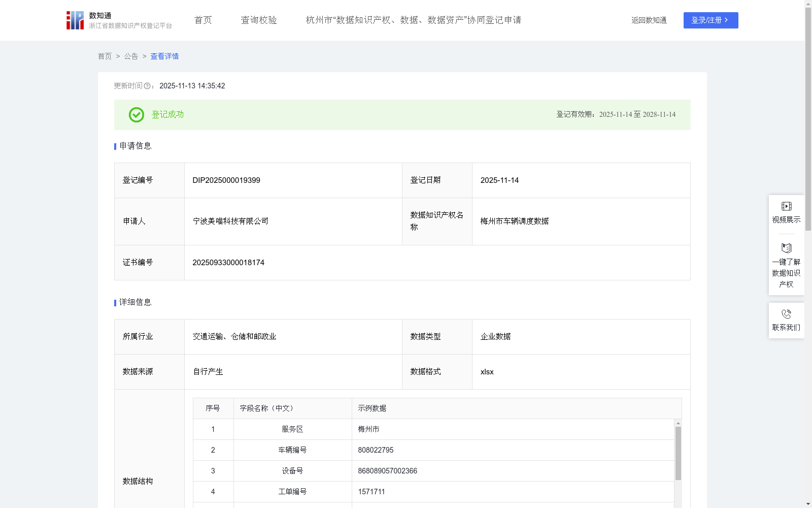Viewport: 812px width, 508px height.
Task: Click the 登记成功 status banner
Action: (x=402, y=115)
